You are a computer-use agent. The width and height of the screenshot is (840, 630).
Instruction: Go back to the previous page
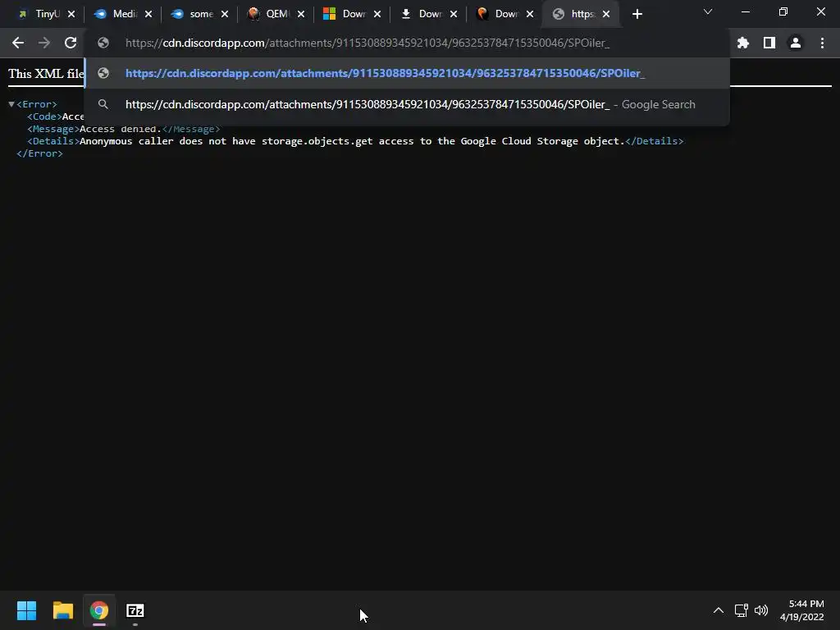[18, 43]
